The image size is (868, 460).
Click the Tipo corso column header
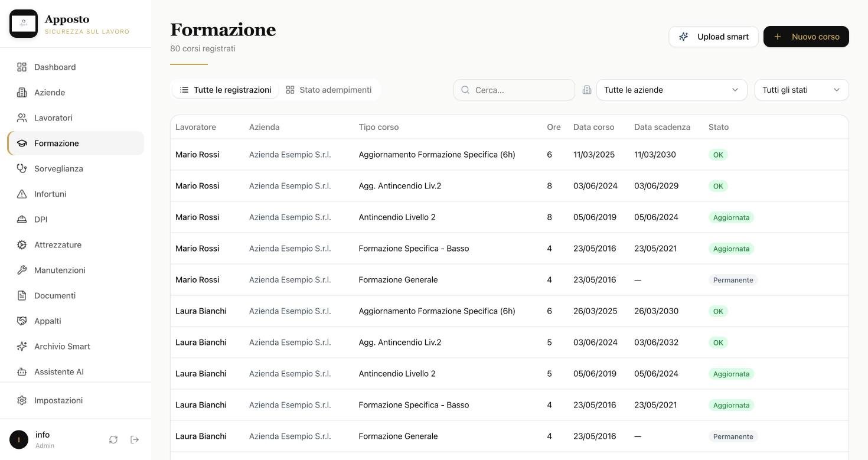click(x=378, y=127)
